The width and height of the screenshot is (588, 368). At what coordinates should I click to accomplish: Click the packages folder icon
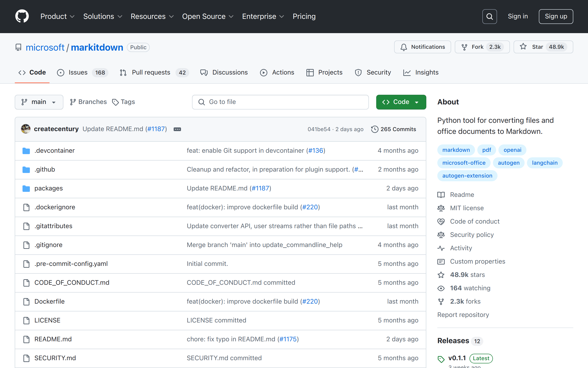[x=26, y=188]
